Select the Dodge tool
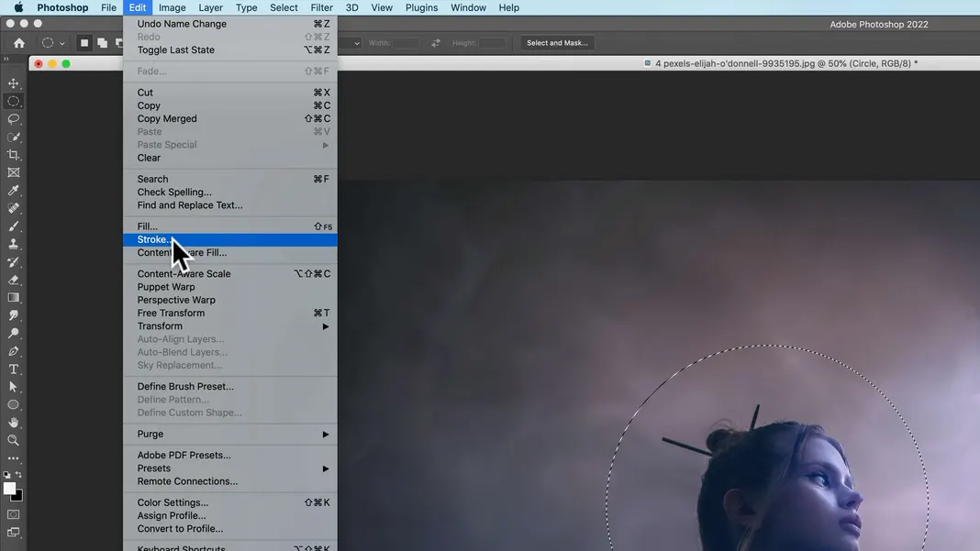 point(13,334)
